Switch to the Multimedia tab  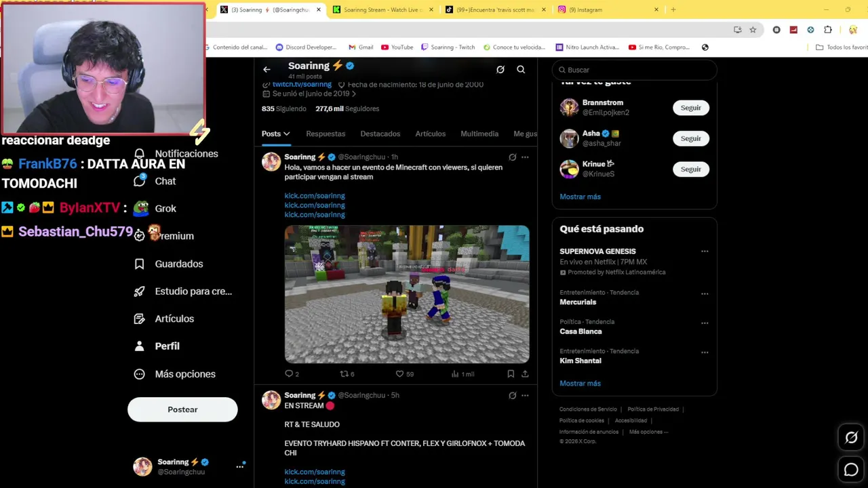479,134
